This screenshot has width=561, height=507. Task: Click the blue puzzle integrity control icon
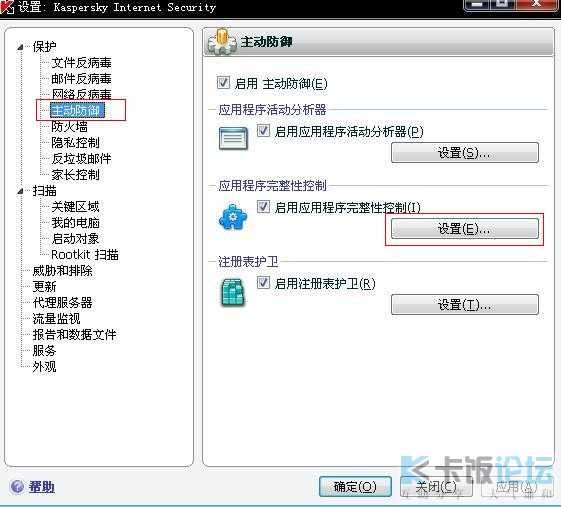point(233,217)
